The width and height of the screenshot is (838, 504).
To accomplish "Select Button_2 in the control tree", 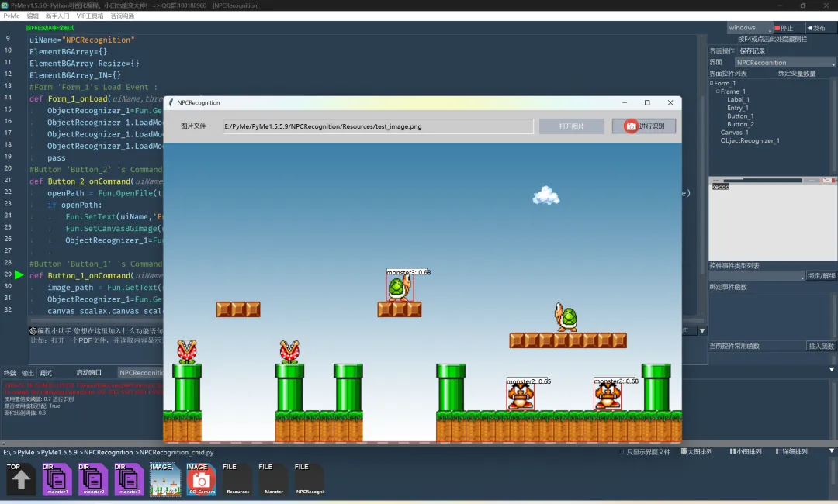I will 740,124.
